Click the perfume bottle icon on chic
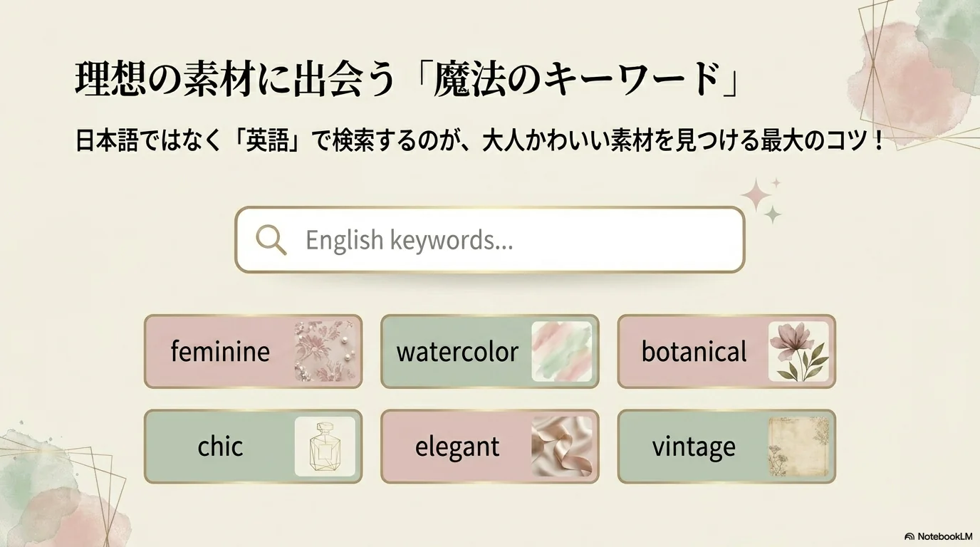This screenshot has width=980, height=547. tap(325, 447)
